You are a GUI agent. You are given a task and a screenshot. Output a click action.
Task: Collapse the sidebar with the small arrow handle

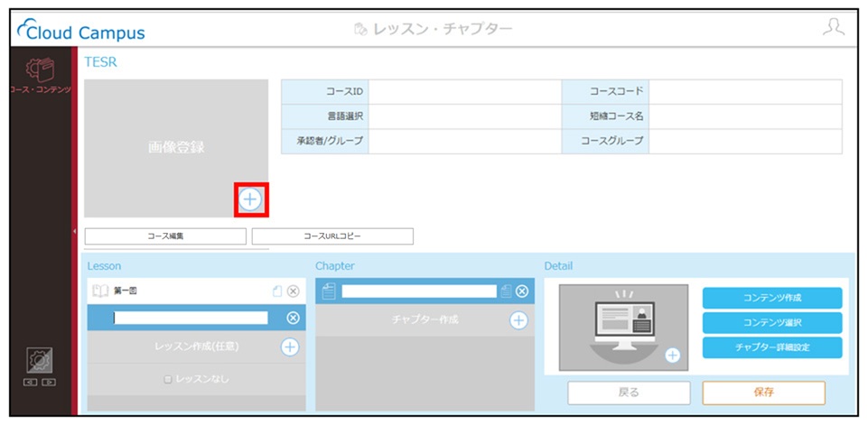point(74,231)
